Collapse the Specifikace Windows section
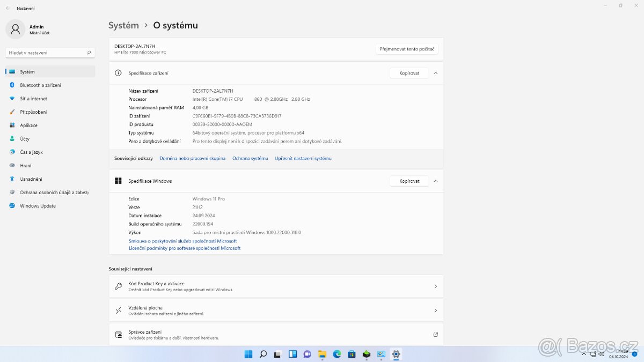This screenshot has width=644, height=362. 435,181
